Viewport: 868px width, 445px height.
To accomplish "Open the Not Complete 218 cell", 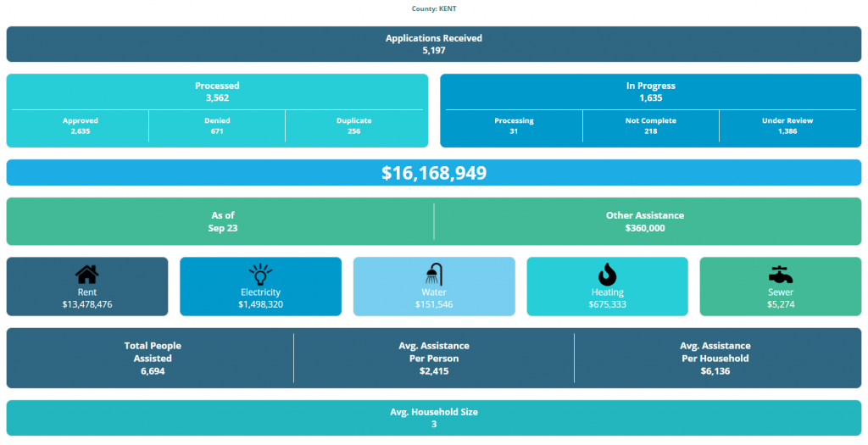I will (651, 126).
